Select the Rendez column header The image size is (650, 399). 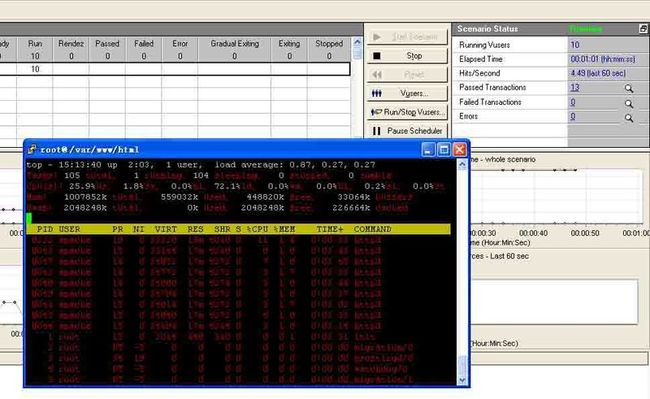[x=71, y=44]
